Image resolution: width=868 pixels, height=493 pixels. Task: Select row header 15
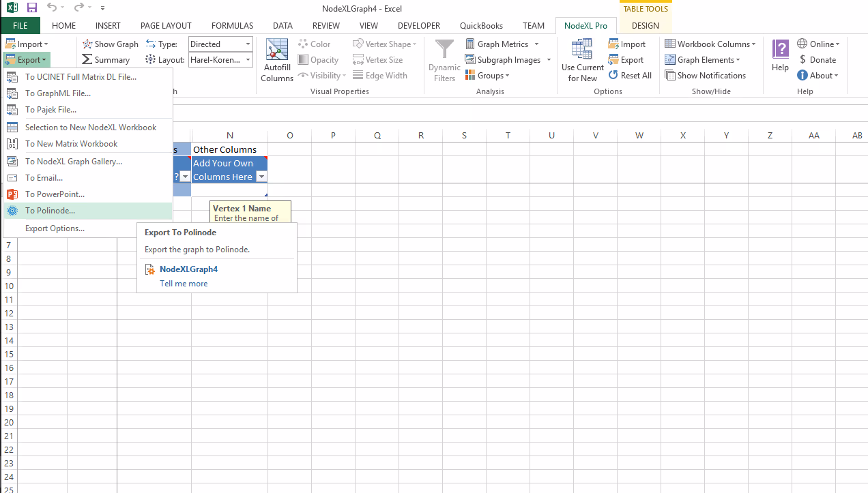9,355
